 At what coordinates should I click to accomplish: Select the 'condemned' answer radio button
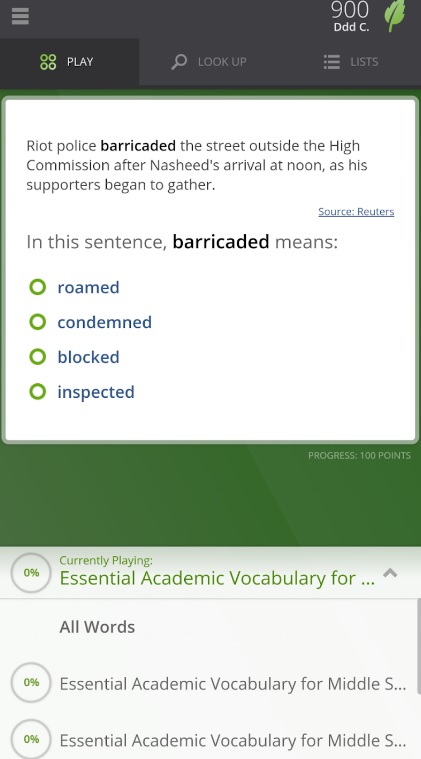[37, 322]
